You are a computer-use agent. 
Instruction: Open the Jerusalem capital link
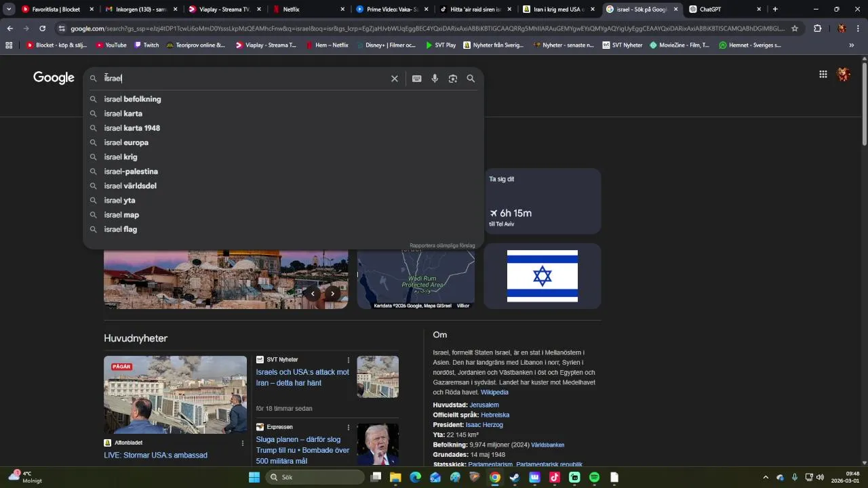[x=484, y=405]
